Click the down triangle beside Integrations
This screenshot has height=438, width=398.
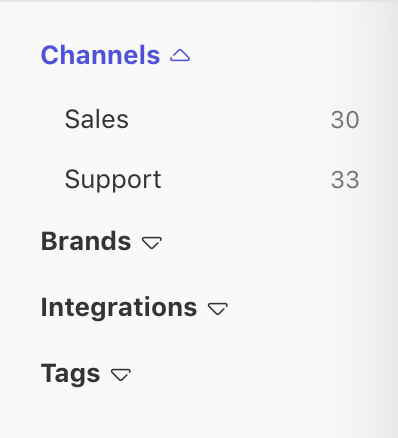[x=218, y=308]
